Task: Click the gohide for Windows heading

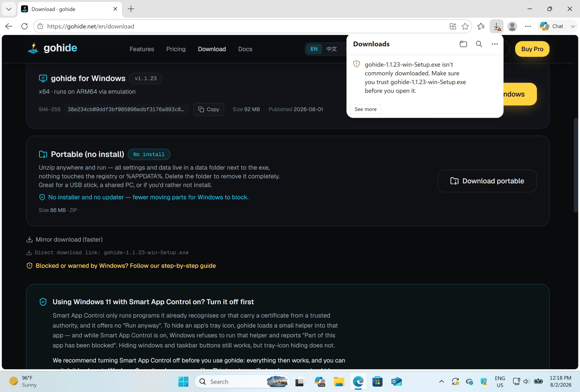Action: tap(88, 78)
